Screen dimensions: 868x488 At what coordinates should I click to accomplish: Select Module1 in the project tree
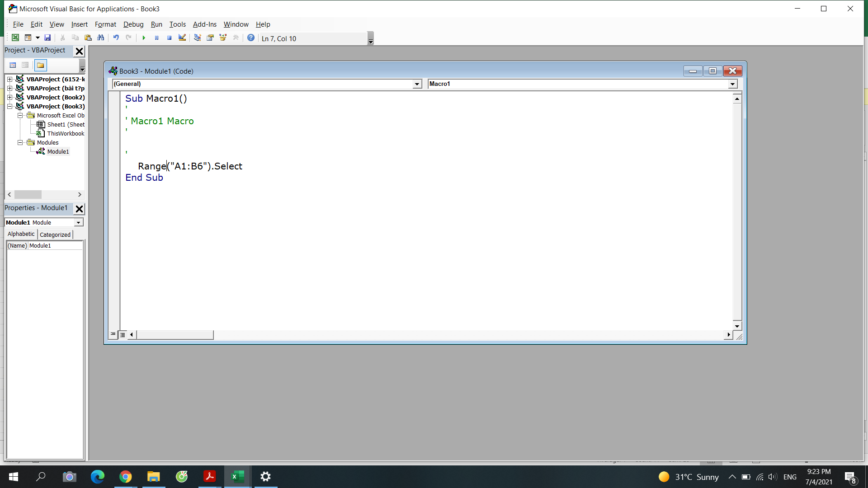53,151
